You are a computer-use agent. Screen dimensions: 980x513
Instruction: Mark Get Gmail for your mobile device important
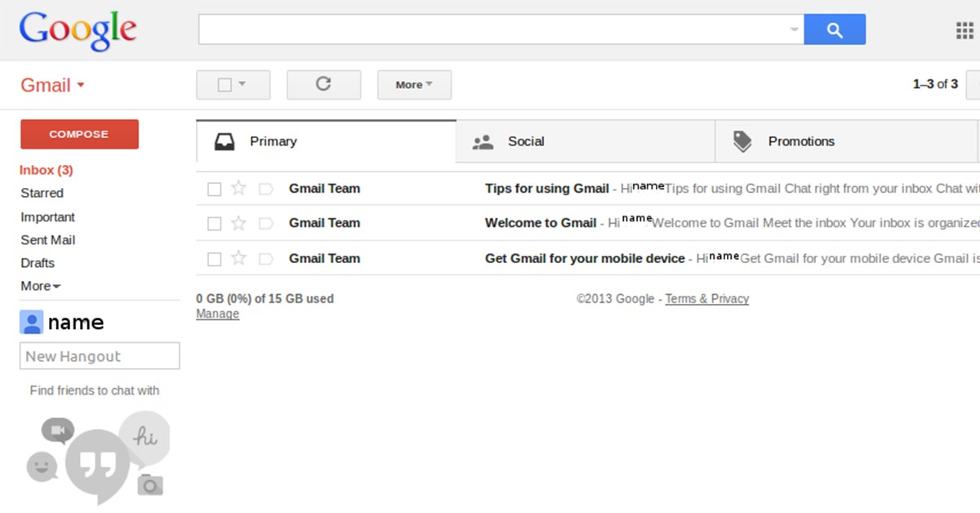click(265, 259)
